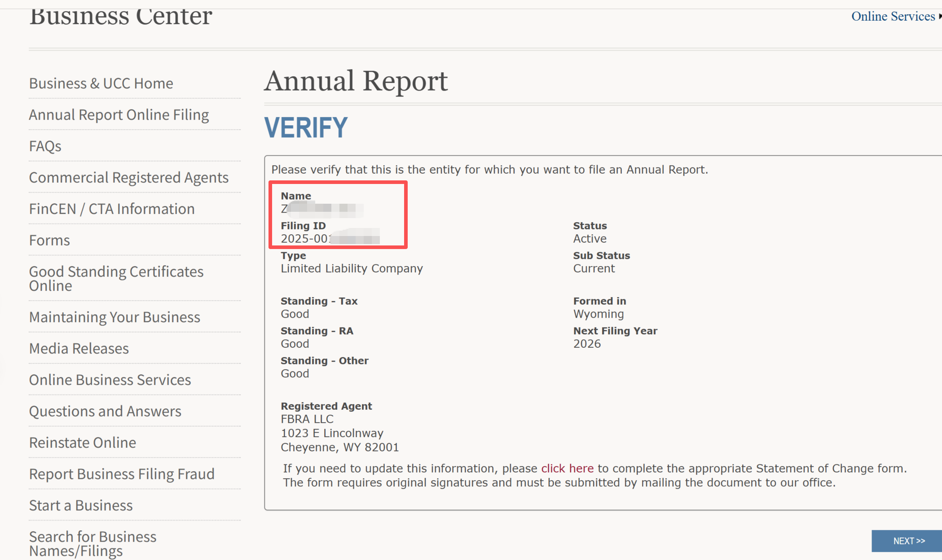Open Commercial Registered Agents page

129,178
